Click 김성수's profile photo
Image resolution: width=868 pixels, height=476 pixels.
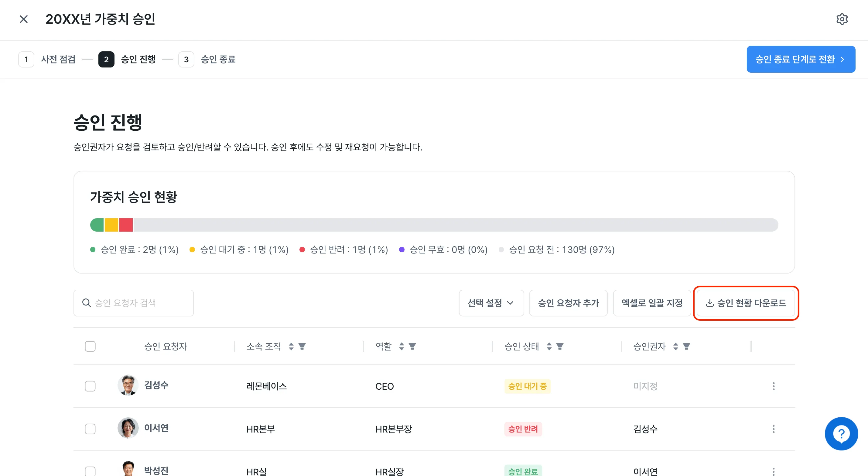(x=128, y=385)
